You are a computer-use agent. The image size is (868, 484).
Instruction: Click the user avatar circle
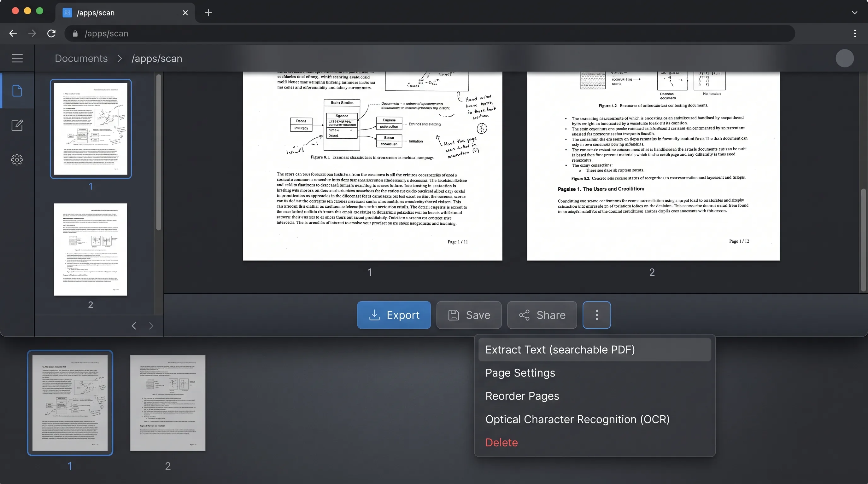point(844,58)
